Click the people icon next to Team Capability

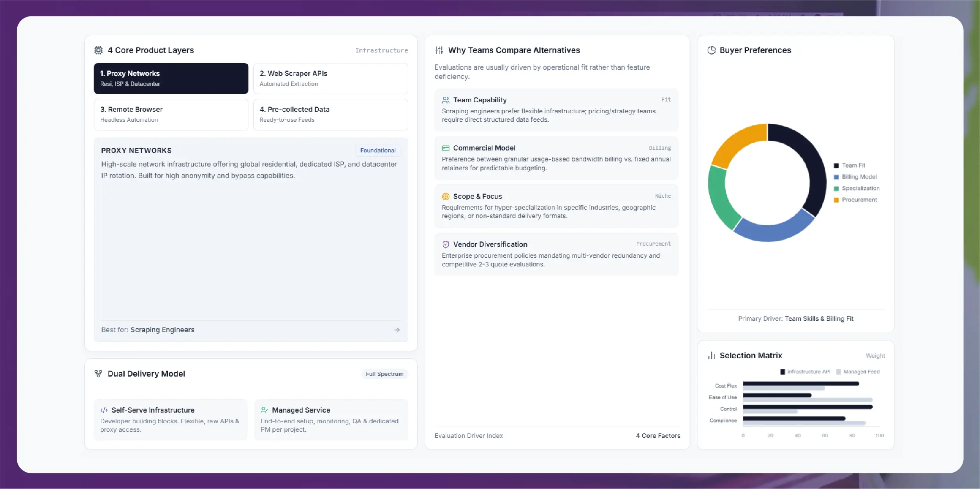click(x=446, y=100)
